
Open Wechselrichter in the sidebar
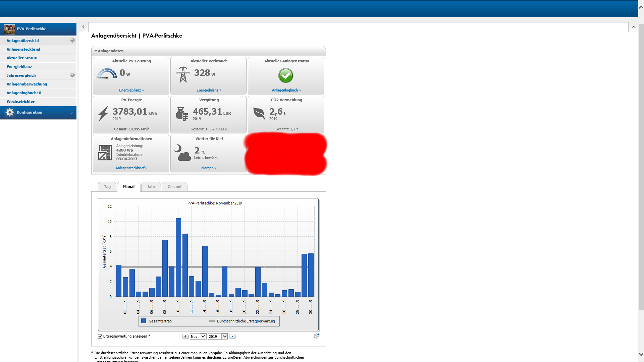(20, 102)
